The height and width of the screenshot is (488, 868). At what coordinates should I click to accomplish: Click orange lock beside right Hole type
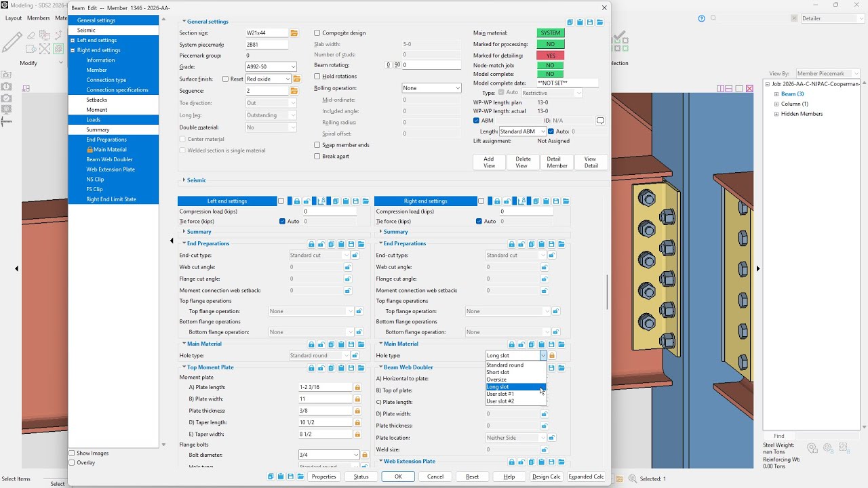pyautogui.click(x=552, y=355)
